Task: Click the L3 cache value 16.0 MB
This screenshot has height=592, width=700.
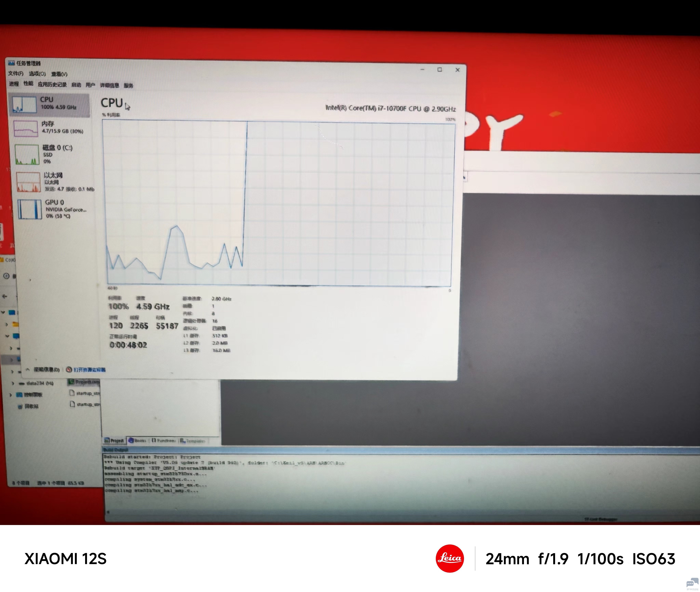Action: tap(221, 350)
